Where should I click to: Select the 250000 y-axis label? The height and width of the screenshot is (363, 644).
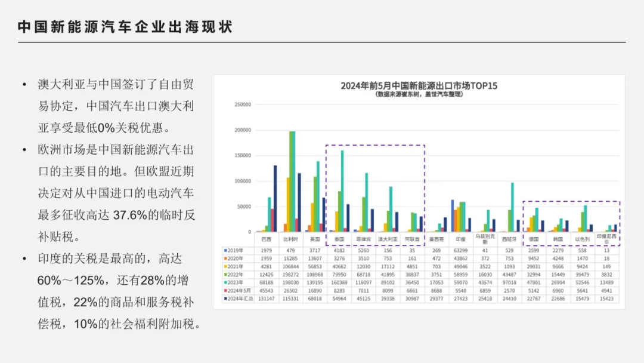click(x=243, y=104)
